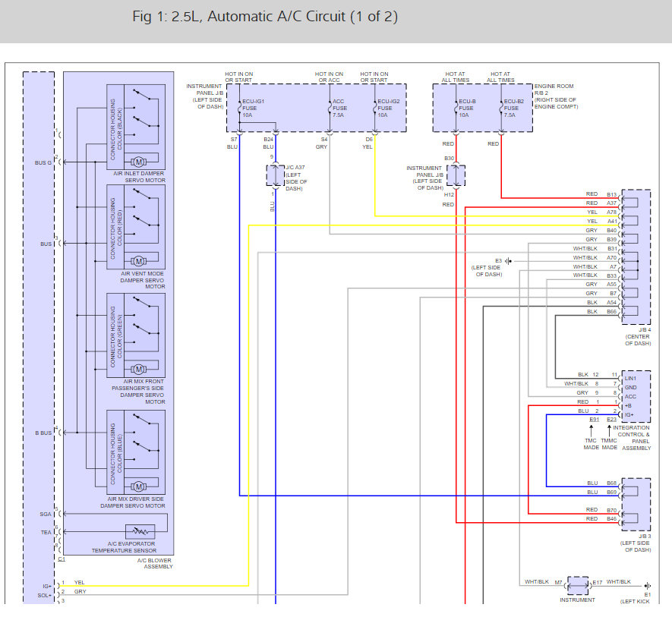672x617 pixels.
Task: Click the 'A/C EVAPORATOR TEMPERATURE SENSOR' label
Action: point(125,547)
